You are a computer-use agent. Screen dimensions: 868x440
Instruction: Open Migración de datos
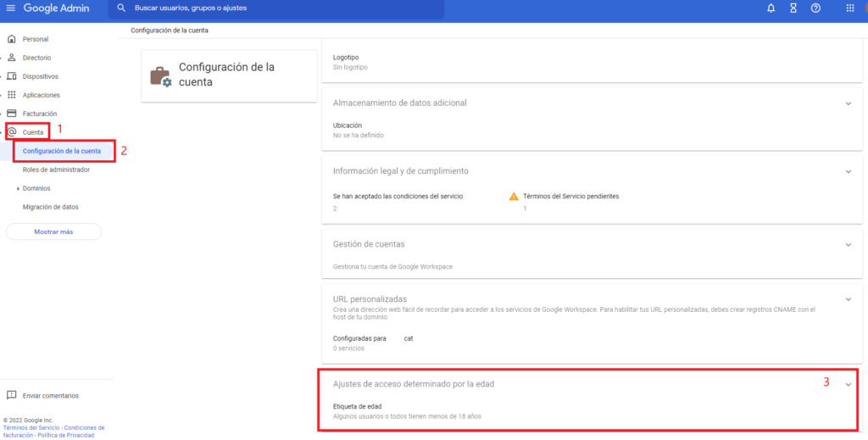(x=50, y=207)
